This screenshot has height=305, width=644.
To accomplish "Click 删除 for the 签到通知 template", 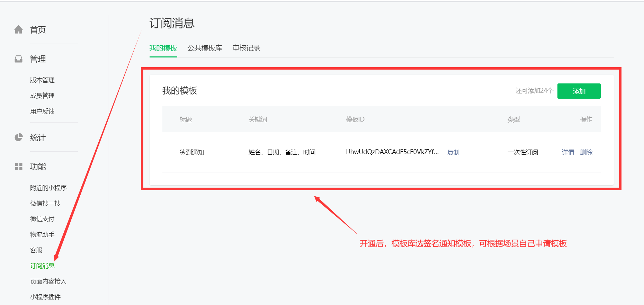I will coord(586,152).
